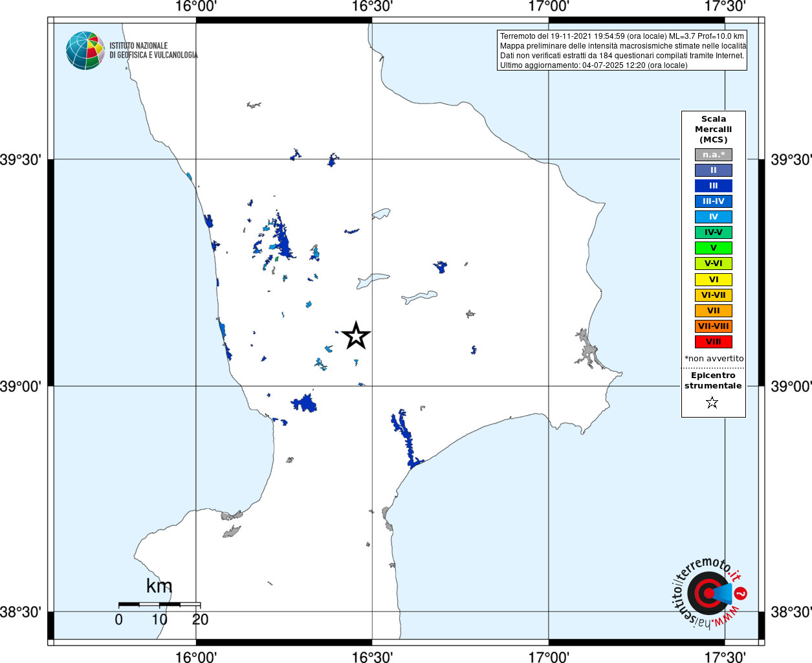Click the left 38°30' latitude label
The width and height of the screenshot is (812, 663).
tap(21, 612)
